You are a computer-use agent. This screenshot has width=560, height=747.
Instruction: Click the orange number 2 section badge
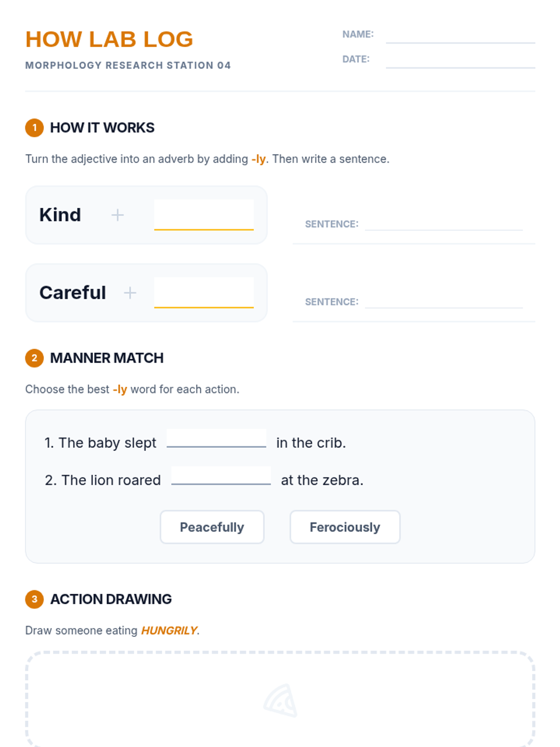pos(35,358)
